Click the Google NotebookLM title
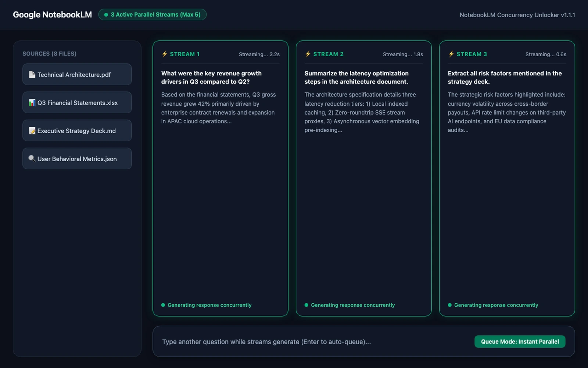Screen dimensions: 588x368 coord(53,15)
